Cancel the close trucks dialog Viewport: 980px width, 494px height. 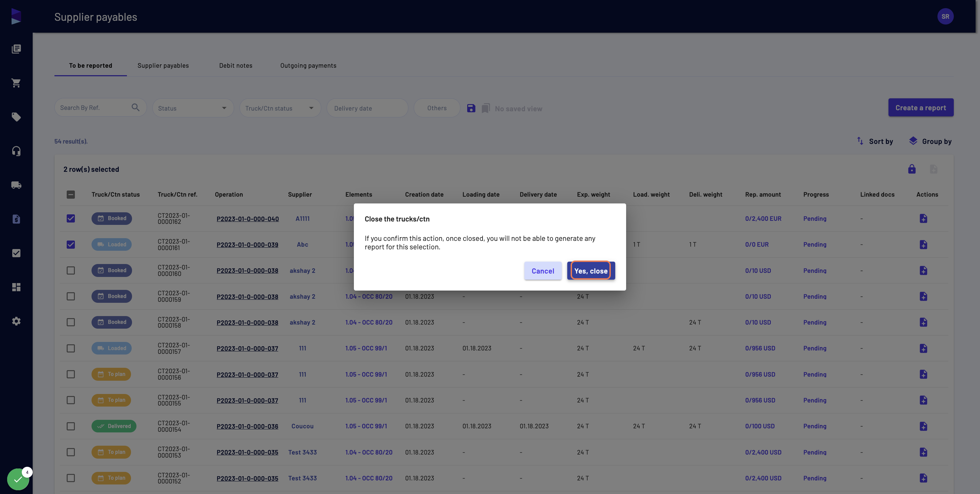(x=542, y=271)
